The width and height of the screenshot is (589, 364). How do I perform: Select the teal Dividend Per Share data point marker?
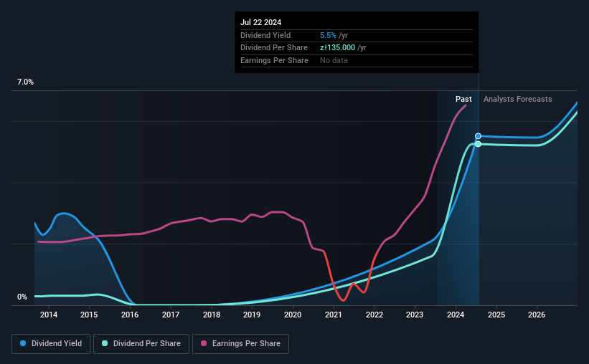pyautogui.click(x=479, y=144)
